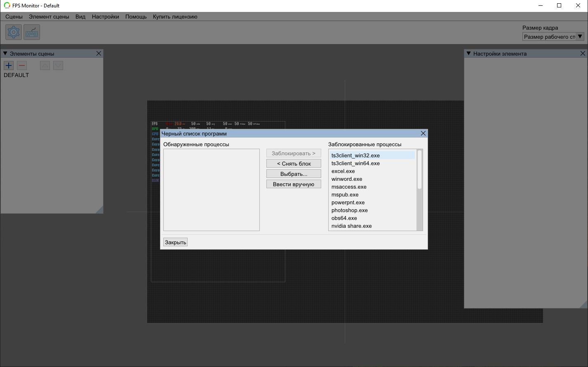The image size is (588, 367).
Task: Select DEFAULT item in scene elements
Action: pyautogui.click(x=16, y=75)
